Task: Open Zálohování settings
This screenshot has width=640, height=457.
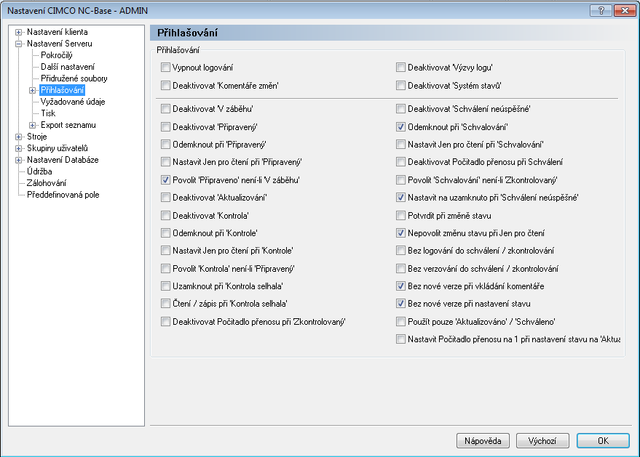Action: [46, 183]
